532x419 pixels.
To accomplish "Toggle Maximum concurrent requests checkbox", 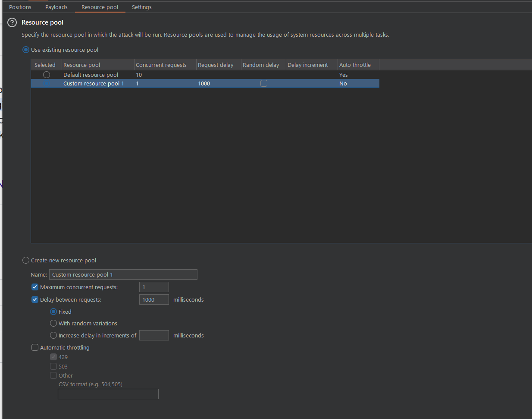I will 35,287.
